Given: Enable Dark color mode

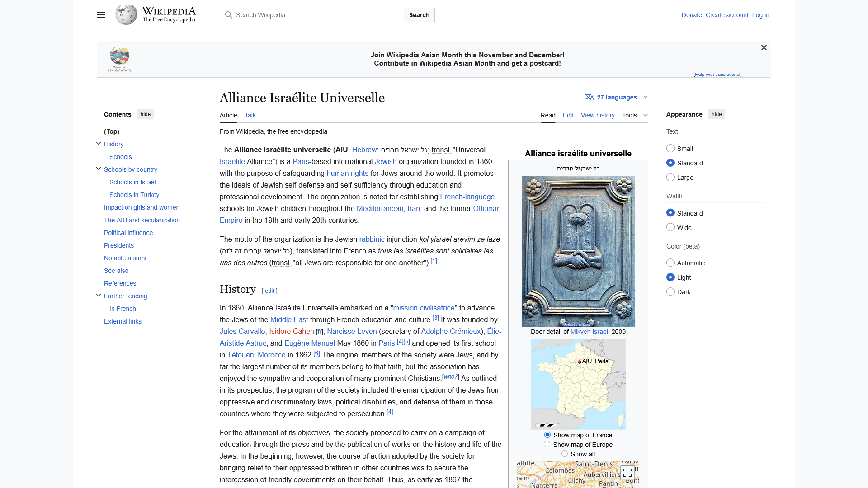Looking at the screenshot, I should [x=670, y=291].
